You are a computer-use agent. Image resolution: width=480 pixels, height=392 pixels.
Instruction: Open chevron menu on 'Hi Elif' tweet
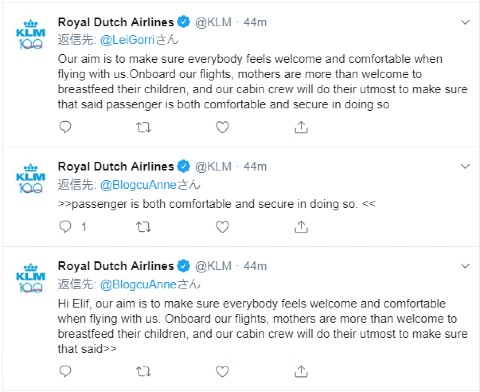click(x=465, y=266)
